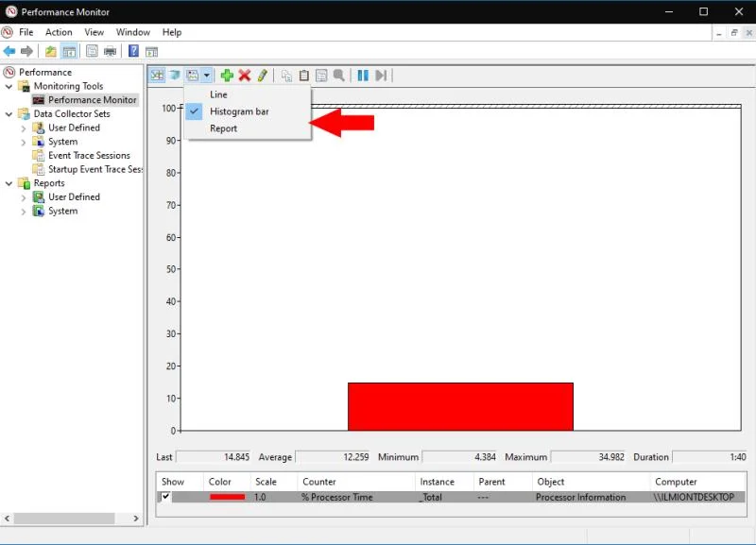
Task: Expand User Defined under Data Collector Sets
Action: coord(23,128)
